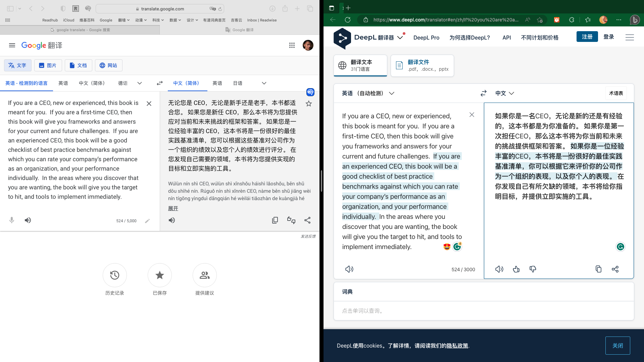Switch to the 网站 translation tab

tap(108, 65)
